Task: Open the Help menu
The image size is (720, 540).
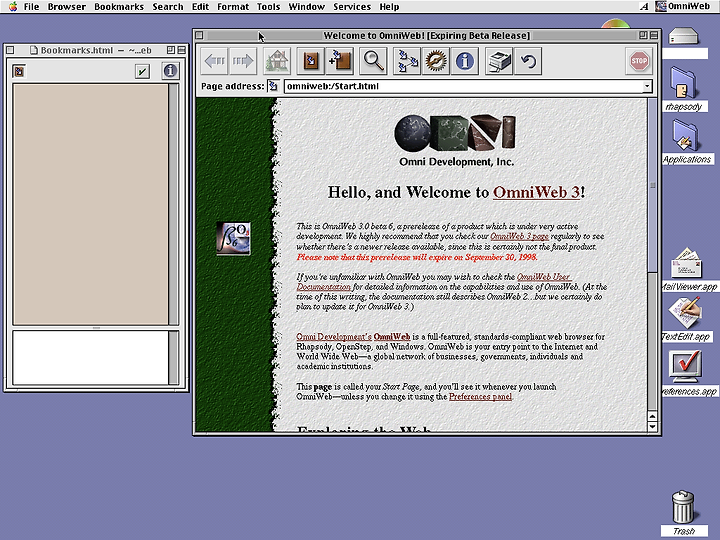Action: pos(389,6)
